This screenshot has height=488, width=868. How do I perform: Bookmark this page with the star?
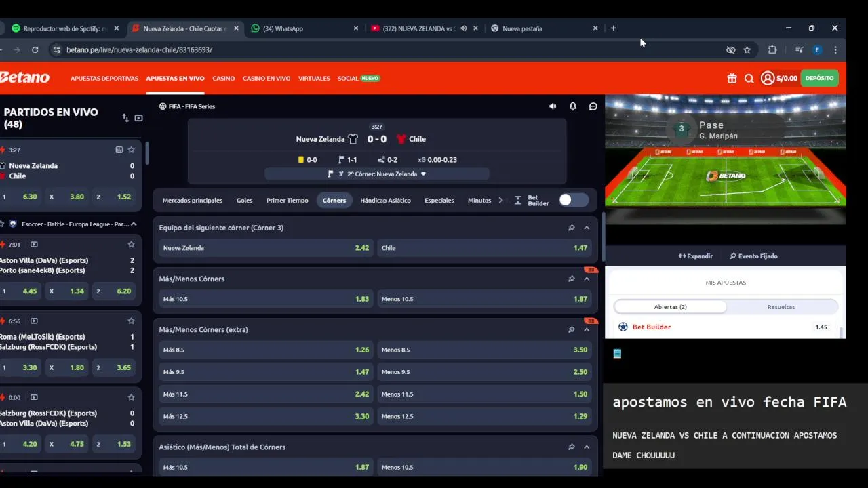point(747,49)
